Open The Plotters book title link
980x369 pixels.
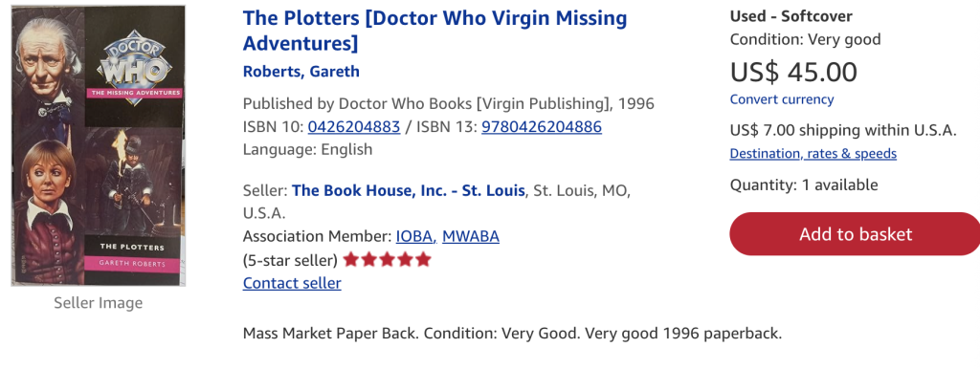[x=435, y=31]
